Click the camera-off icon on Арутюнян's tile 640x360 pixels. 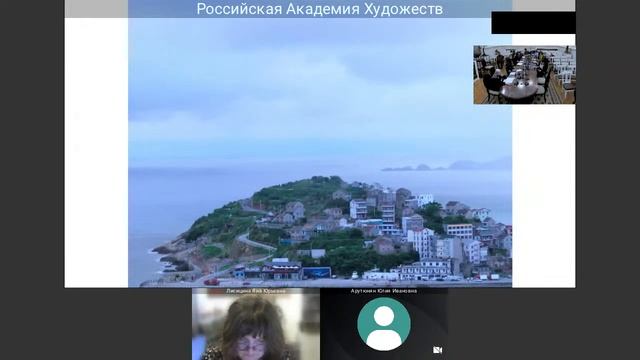tap(437, 350)
